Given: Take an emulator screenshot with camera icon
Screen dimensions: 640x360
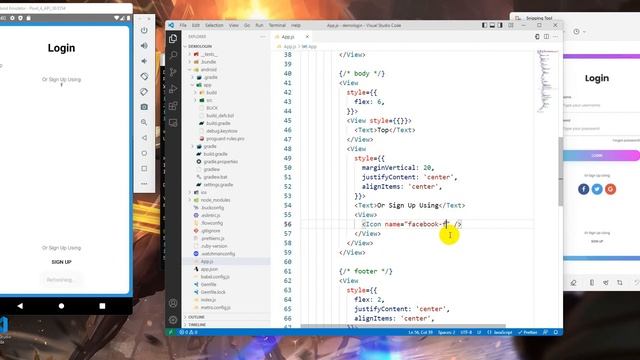Looking at the screenshot, I should [144, 107].
